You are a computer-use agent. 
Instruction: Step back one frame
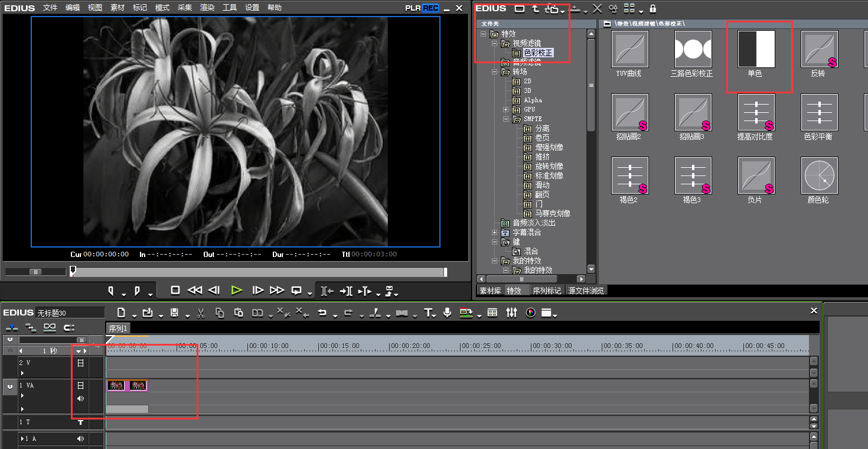tap(214, 290)
